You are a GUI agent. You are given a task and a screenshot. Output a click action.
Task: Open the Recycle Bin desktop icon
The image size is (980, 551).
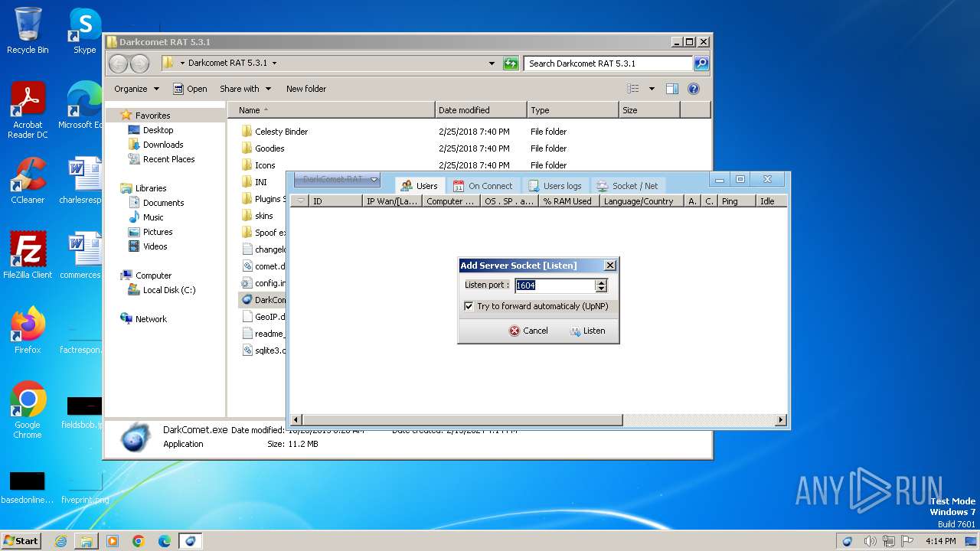click(x=28, y=31)
